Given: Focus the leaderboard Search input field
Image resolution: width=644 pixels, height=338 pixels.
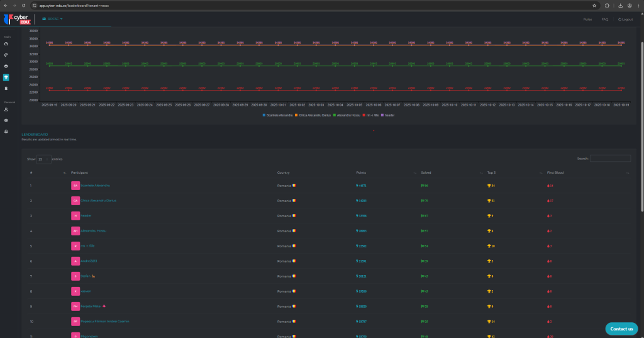Looking at the screenshot, I should (x=609, y=159).
